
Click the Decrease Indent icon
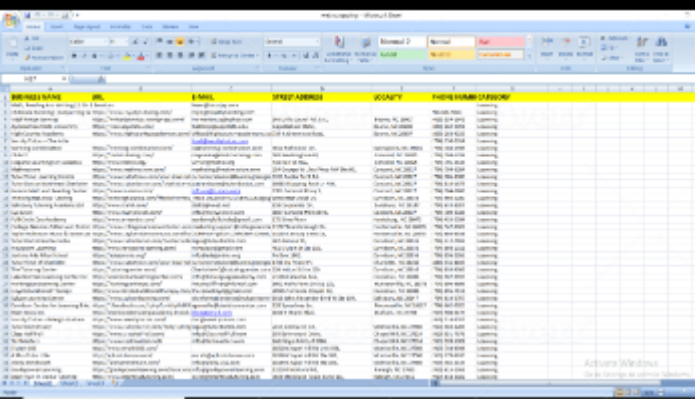[x=191, y=55]
